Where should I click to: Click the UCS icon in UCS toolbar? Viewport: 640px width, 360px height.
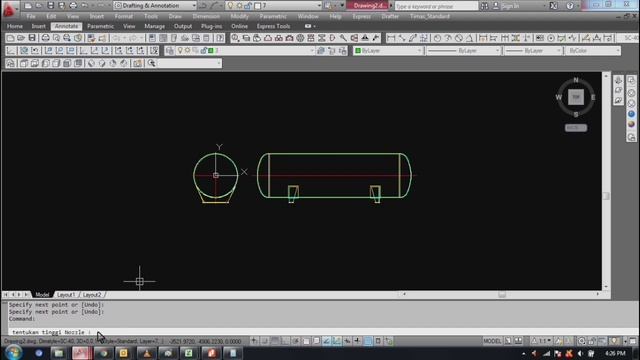coord(11,51)
